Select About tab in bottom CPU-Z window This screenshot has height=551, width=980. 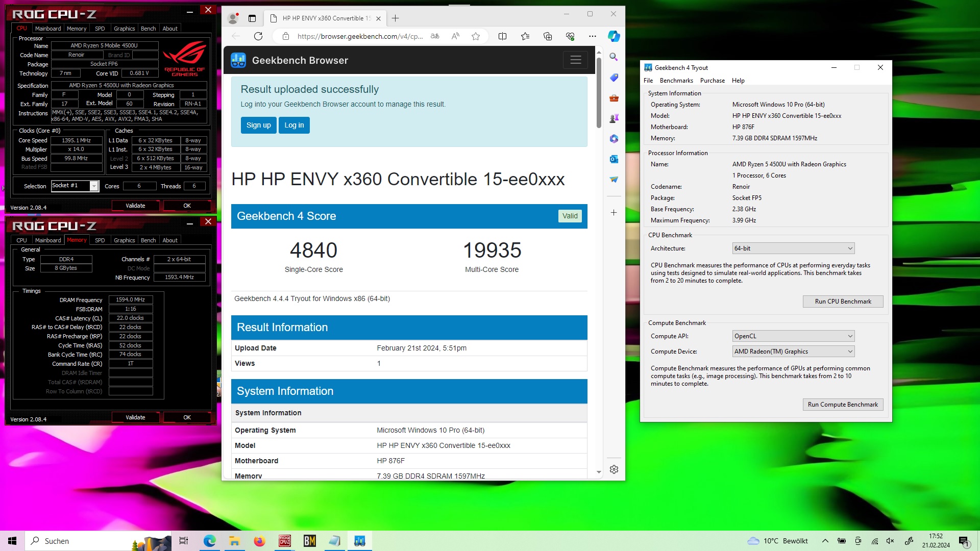click(170, 240)
